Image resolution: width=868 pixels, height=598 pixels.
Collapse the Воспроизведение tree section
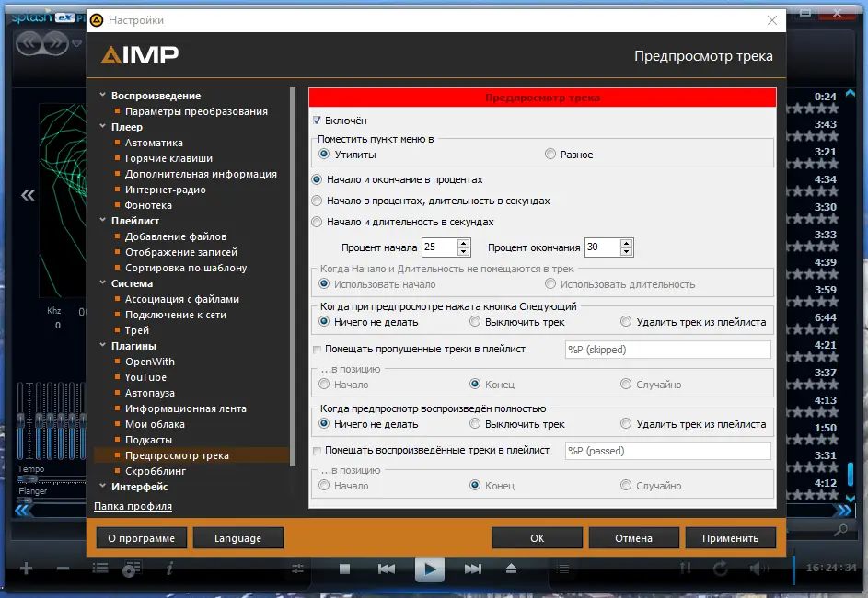point(103,95)
